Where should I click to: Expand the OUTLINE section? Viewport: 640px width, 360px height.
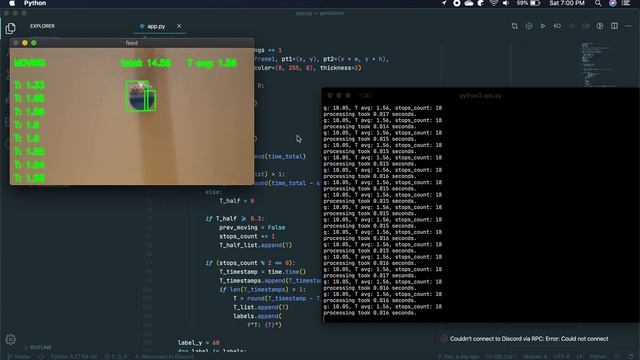point(38,347)
